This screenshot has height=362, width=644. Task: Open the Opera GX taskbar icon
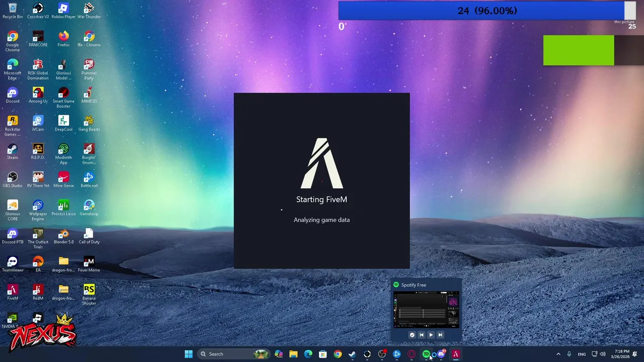click(x=412, y=354)
